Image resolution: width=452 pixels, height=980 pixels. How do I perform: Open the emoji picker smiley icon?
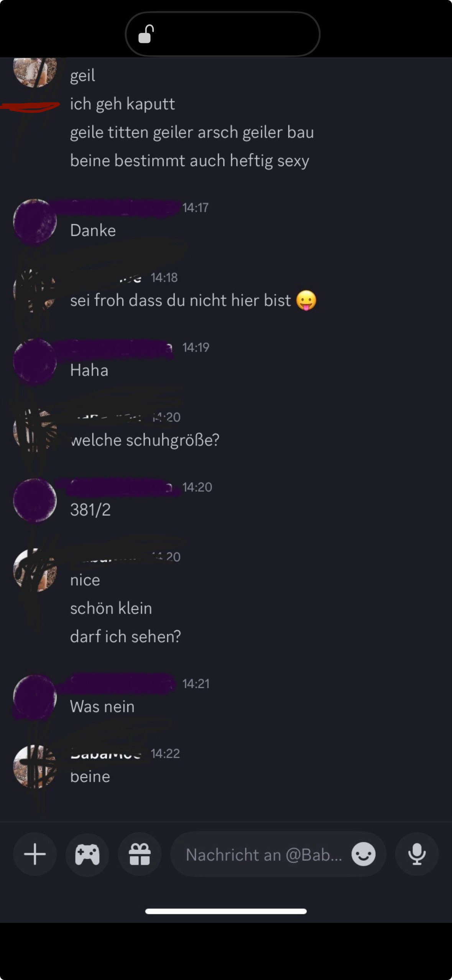(x=363, y=854)
